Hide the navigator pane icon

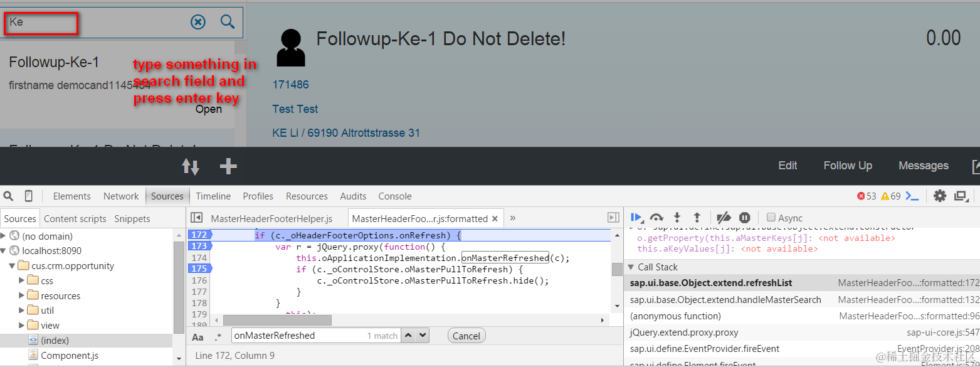point(196,218)
